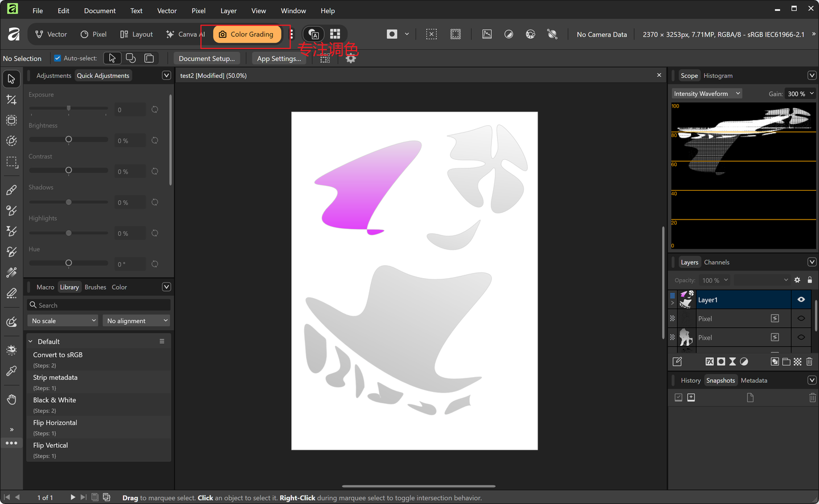
Task: Switch to the Histogram tab
Action: tap(718, 76)
